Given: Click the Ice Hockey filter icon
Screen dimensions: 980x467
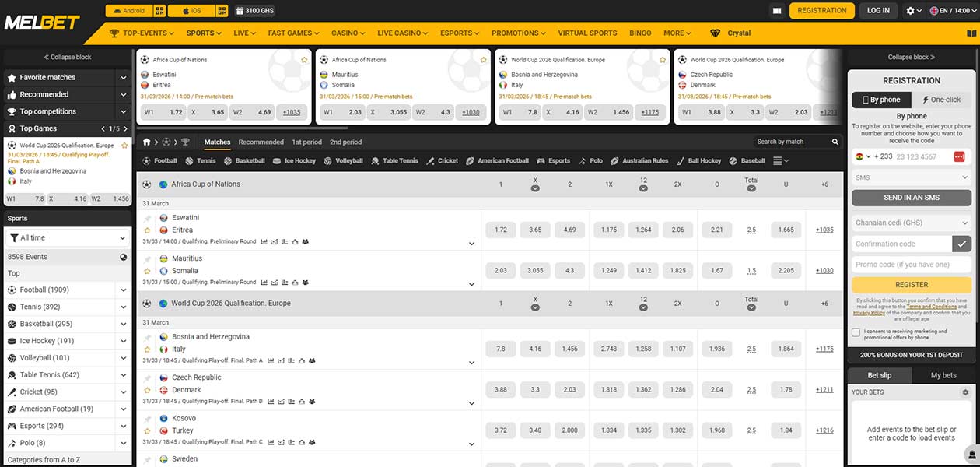Looking at the screenshot, I should point(278,160).
